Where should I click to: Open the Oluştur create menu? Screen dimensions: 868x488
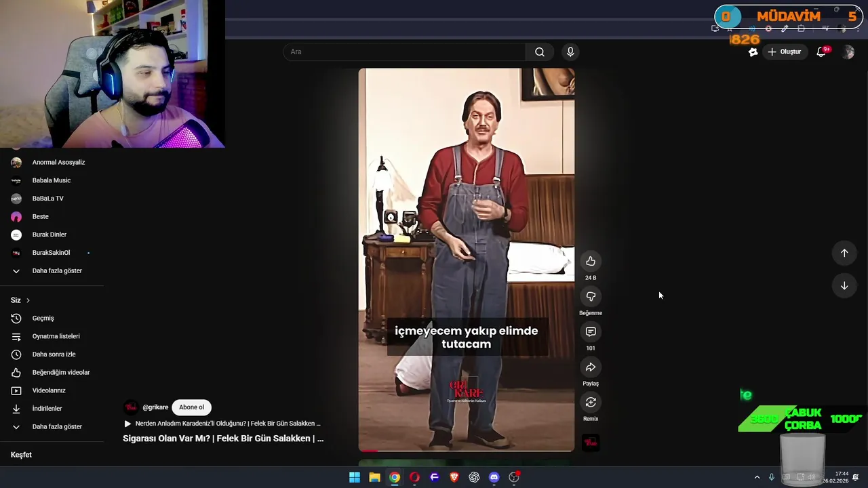[784, 52]
